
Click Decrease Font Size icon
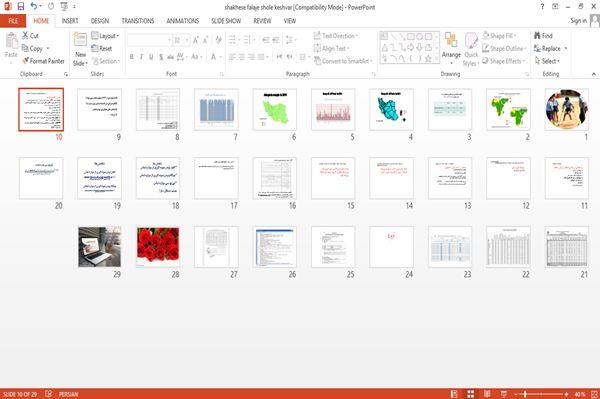point(205,40)
